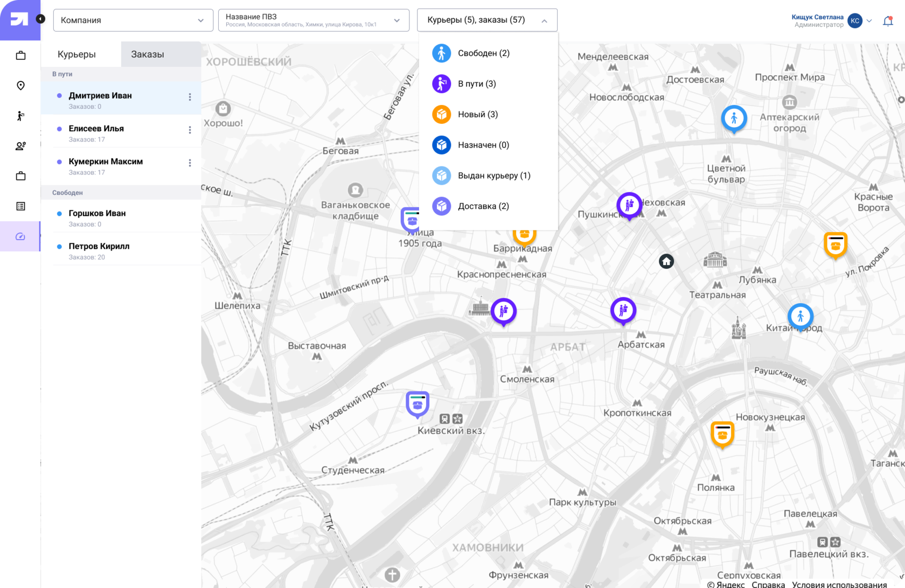Click the purple courier marker near Арбатская
Screen dimensions: 905x588
[x=623, y=311]
